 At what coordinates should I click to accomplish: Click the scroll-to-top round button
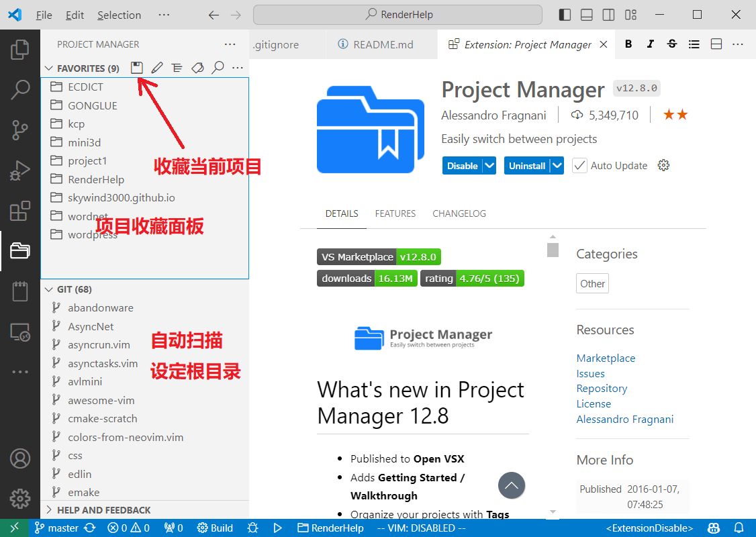pyautogui.click(x=512, y=485)
